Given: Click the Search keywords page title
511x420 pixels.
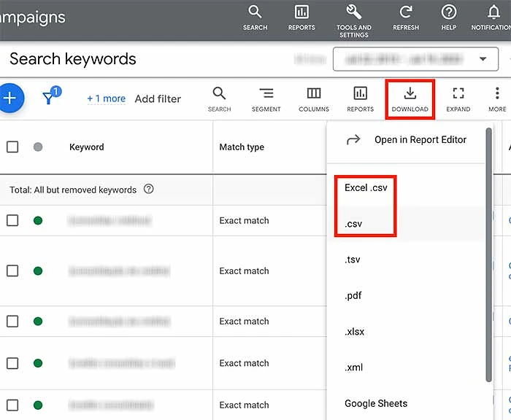Looking at the screenshot, I should click(x=73, y=59).
